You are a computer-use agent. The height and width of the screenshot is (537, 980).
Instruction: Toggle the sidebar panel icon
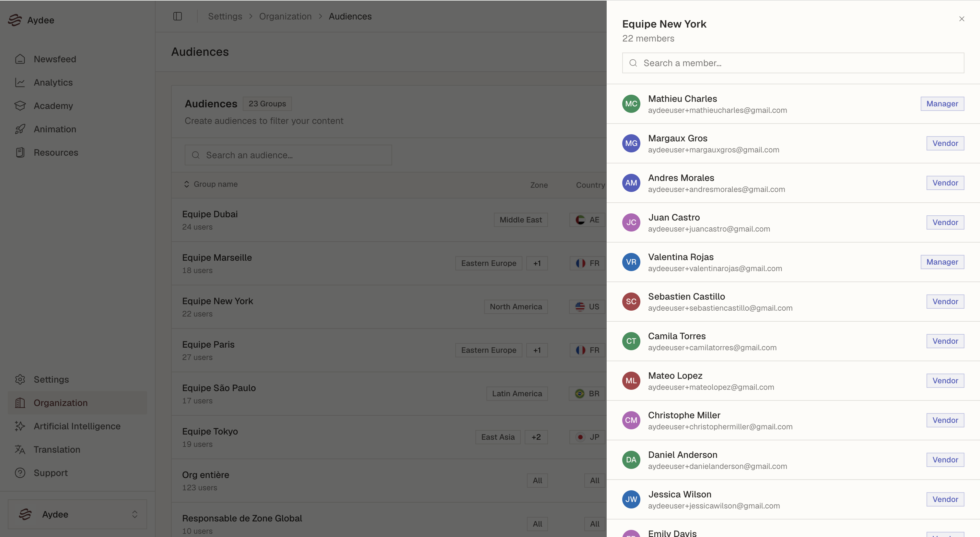click(x=178, y=16)
